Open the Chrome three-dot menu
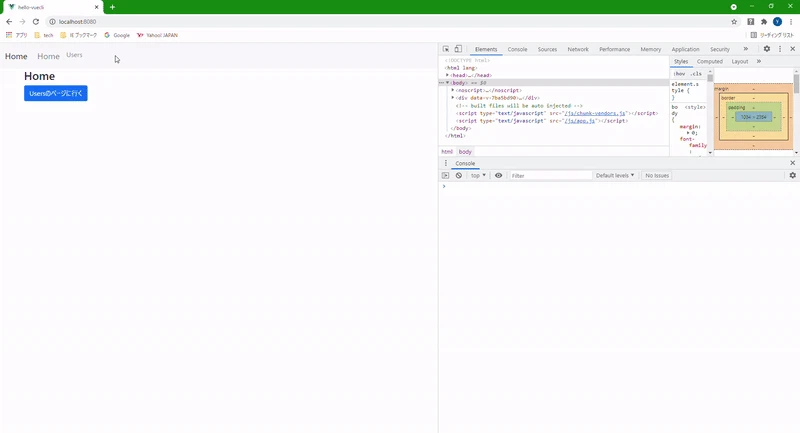The image size is (800, 433). [791, 22]
